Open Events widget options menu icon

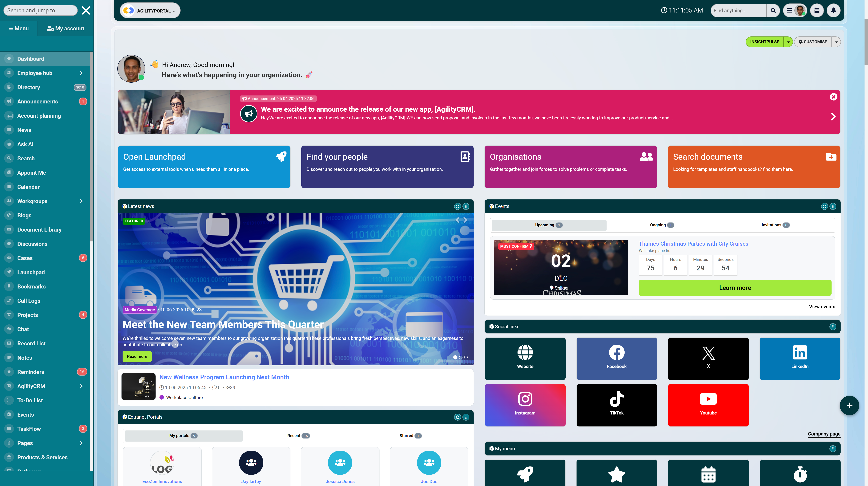point(833,206)
